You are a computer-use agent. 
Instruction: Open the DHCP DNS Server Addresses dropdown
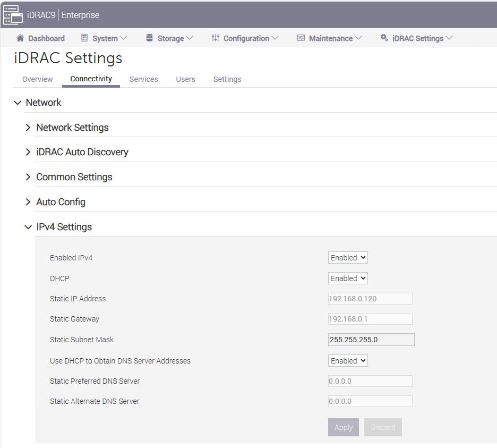click(348, 361)
